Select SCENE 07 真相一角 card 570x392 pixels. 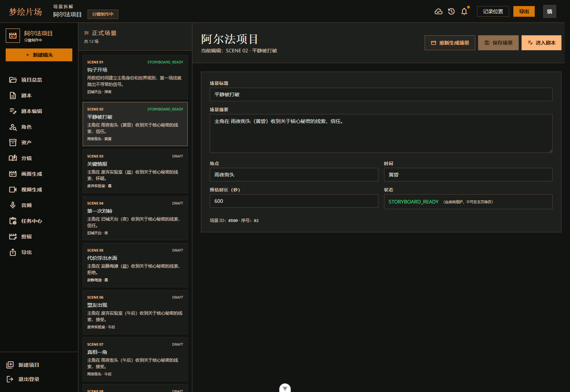point(135,359)
